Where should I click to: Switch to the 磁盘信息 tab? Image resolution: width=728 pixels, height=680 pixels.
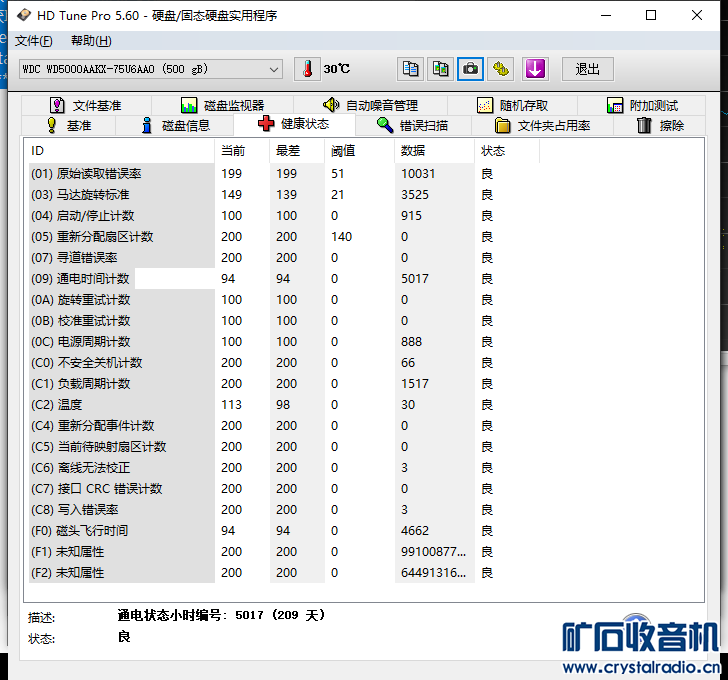(x=175, y=125)
